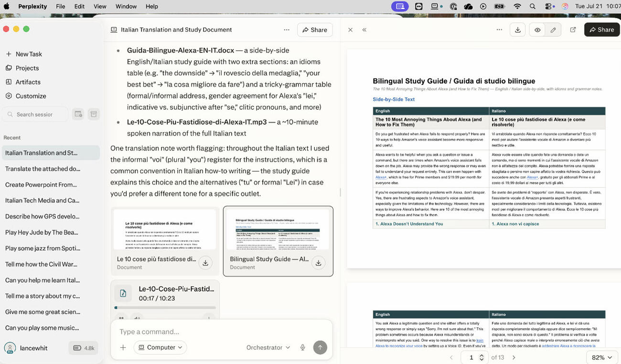
Task: Open the 82% zoom level dropdown
Action: tap(601, 357)
